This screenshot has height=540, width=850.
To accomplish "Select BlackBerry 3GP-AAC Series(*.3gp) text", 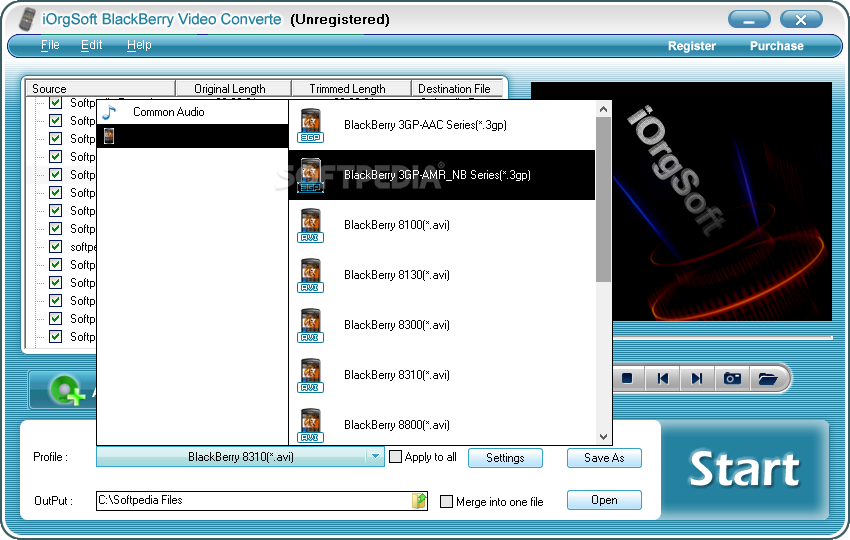I will tap(426, 125).
